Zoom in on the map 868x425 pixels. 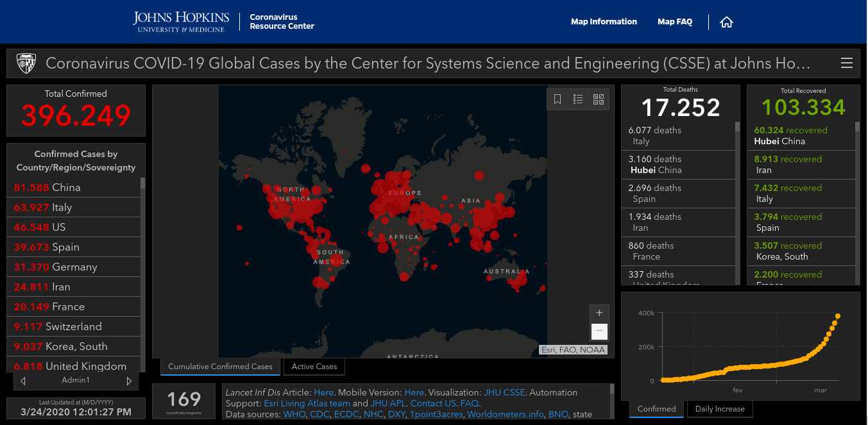pyautogui.click(x=599, y=313)
